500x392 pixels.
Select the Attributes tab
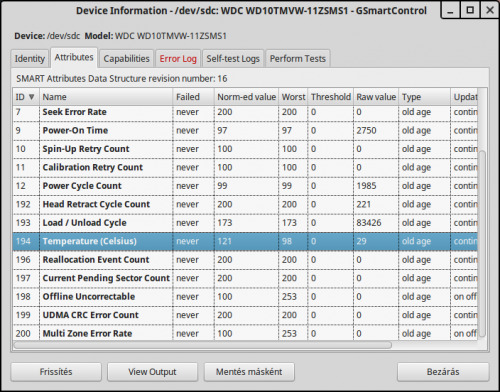[74, 57]
